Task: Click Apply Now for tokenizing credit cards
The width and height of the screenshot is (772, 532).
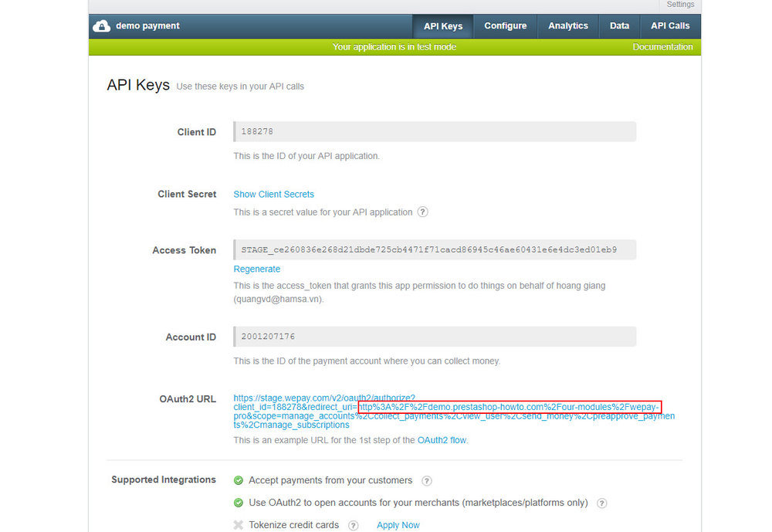Action: point(398,525)
